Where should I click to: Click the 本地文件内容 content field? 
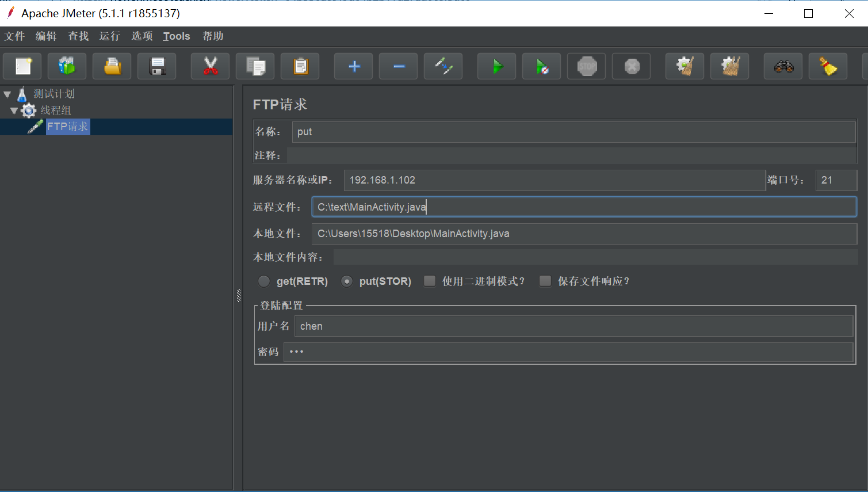click(595, 257)
